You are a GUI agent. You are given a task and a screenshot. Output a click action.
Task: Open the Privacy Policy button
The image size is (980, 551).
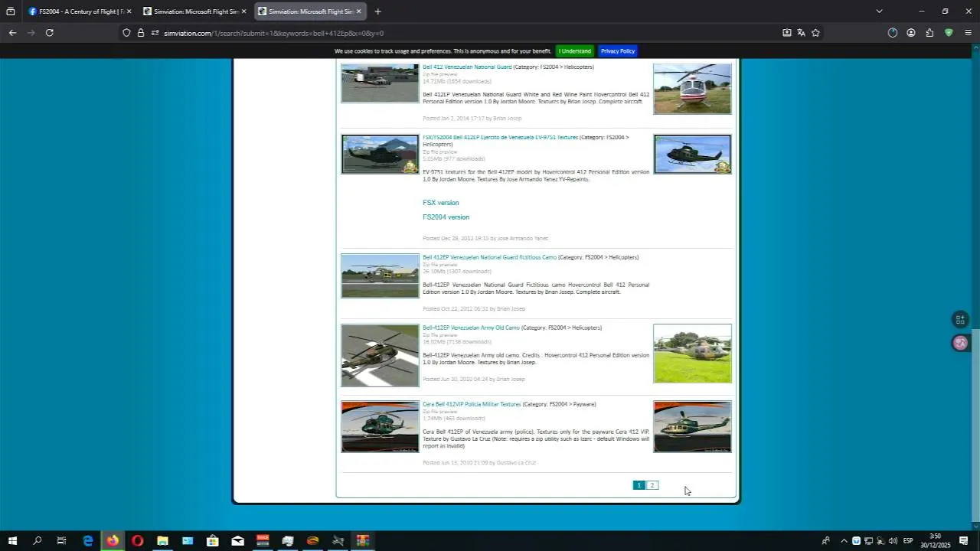click(x=618, y=51)
